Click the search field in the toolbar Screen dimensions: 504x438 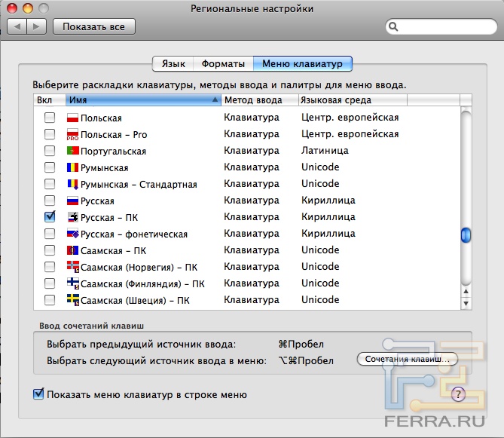[x=441, y=27]
